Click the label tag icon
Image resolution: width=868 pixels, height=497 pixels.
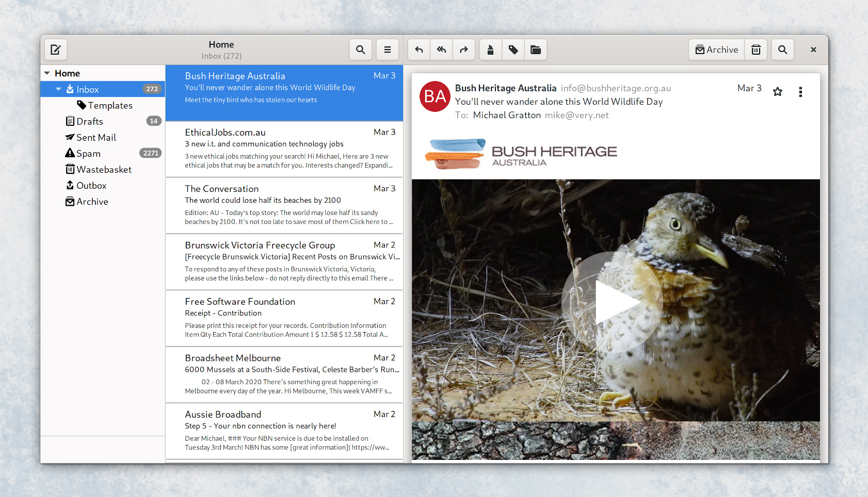pyautogui.click(x=513, y=49)
